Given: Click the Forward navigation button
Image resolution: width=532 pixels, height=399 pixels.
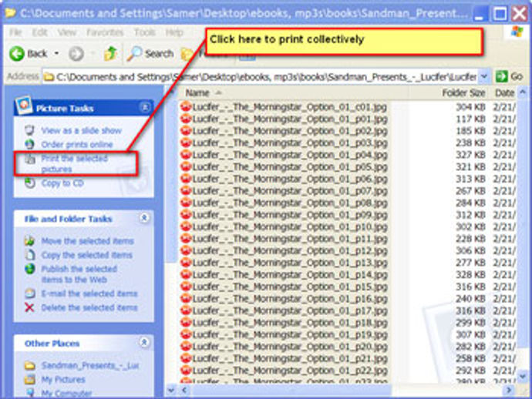Looking at the screenshot, I should (x=76, y=54).
